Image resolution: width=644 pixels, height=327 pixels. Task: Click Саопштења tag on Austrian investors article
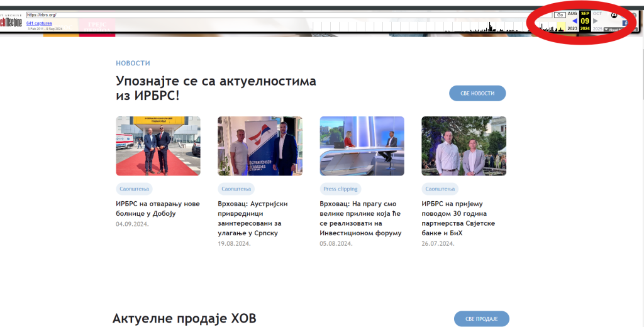236,189
